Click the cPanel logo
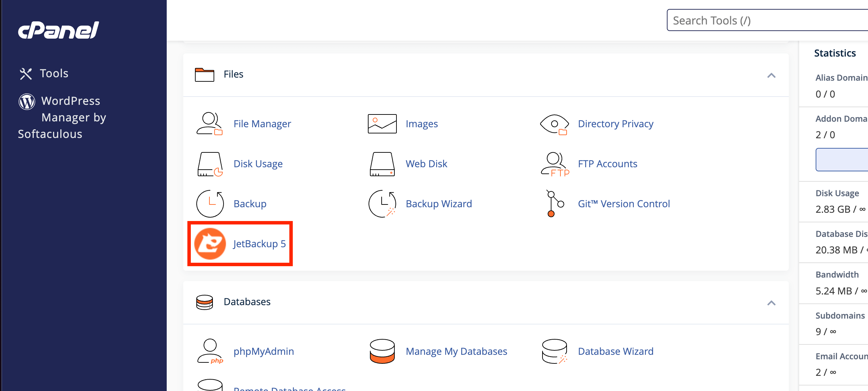Viewport: 868px width, 391px height. tap(58, 30)
